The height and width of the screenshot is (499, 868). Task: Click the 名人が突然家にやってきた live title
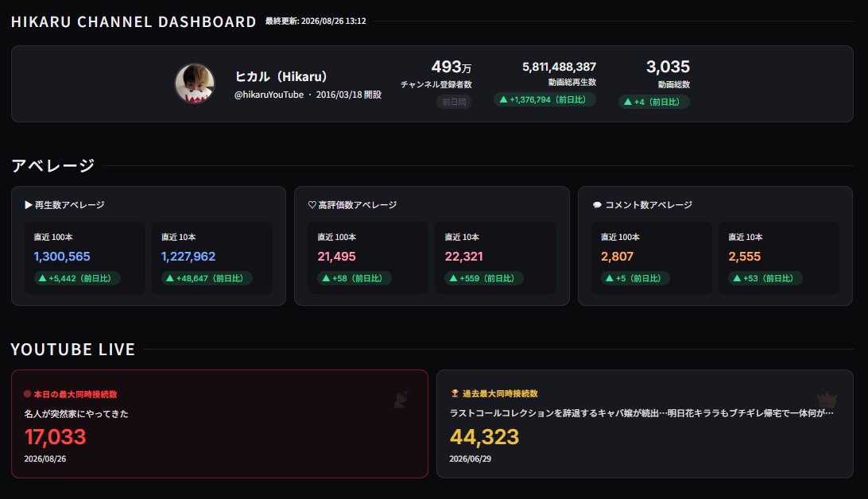[76, 414]
